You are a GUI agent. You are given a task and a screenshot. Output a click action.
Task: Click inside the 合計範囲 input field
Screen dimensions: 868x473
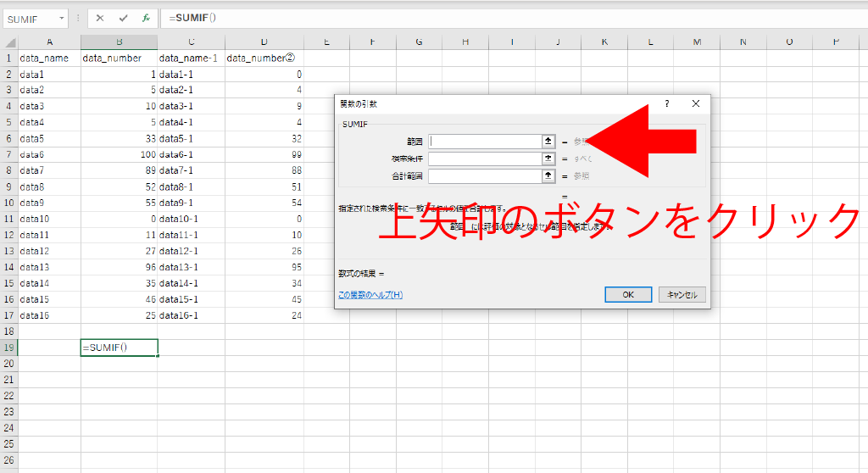point(485,176)
